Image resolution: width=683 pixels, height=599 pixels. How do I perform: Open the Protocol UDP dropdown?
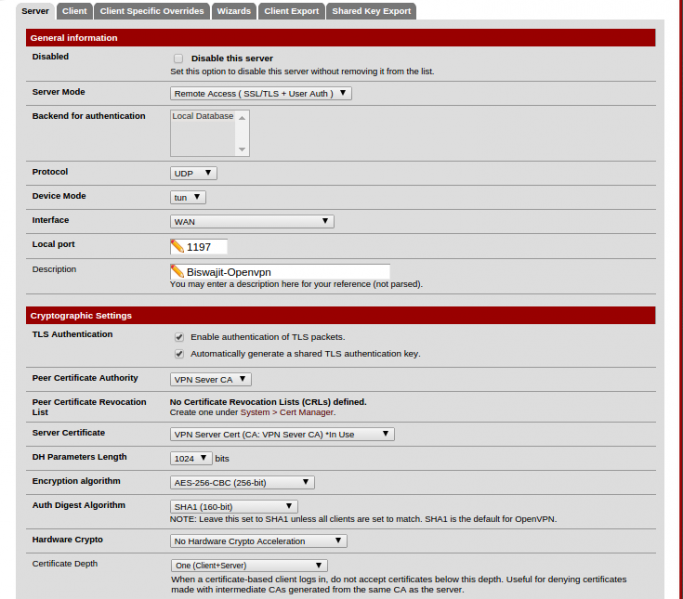pyautogui.click(x=193, y=173)
